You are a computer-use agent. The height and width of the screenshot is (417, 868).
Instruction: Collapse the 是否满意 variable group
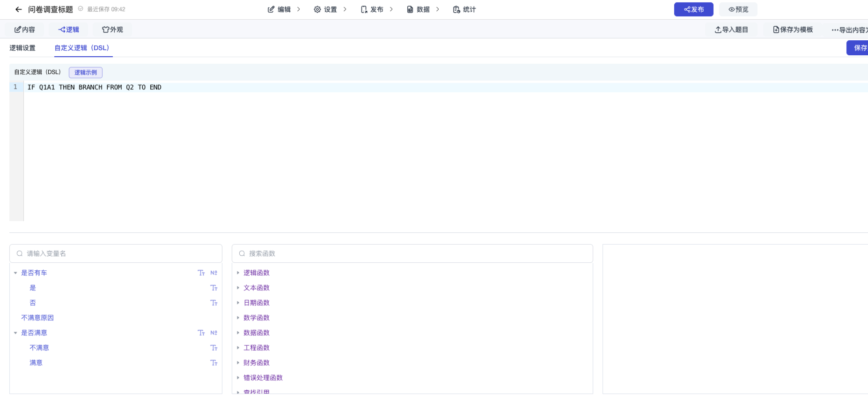coord(15,333)
